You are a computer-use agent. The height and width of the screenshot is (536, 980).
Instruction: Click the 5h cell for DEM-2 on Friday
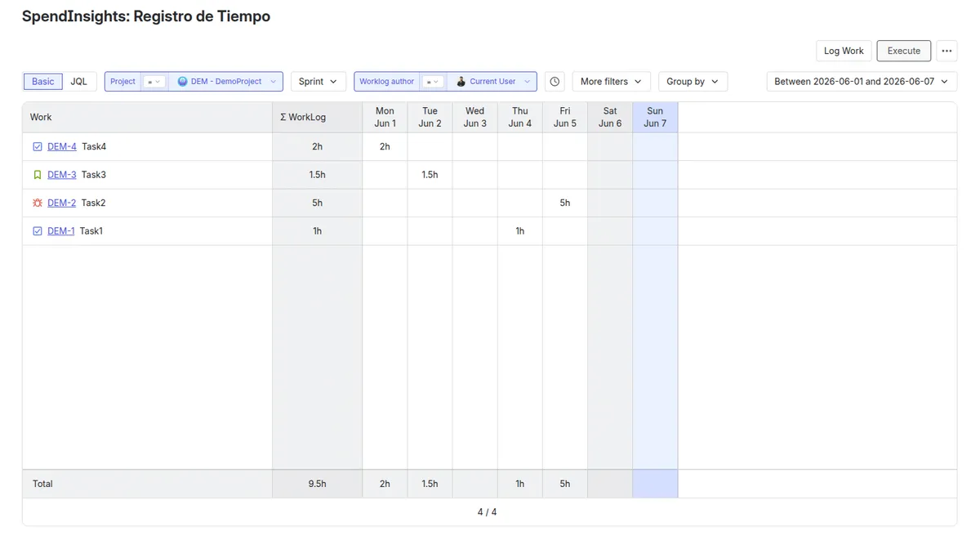coord(564,203)
